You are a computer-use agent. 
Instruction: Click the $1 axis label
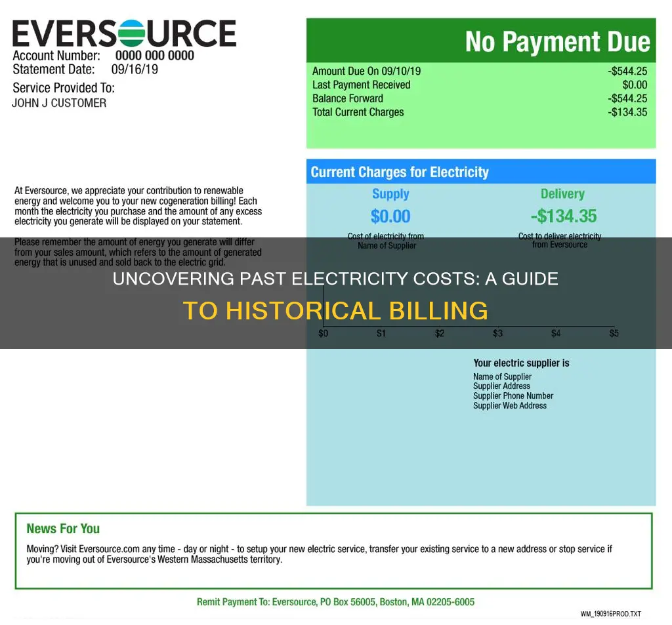tap(381, 333)
